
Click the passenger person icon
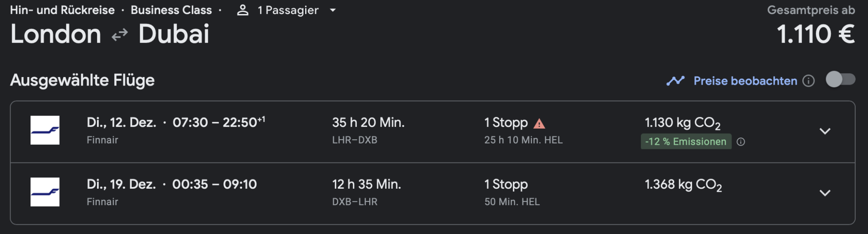coord(242,10)
